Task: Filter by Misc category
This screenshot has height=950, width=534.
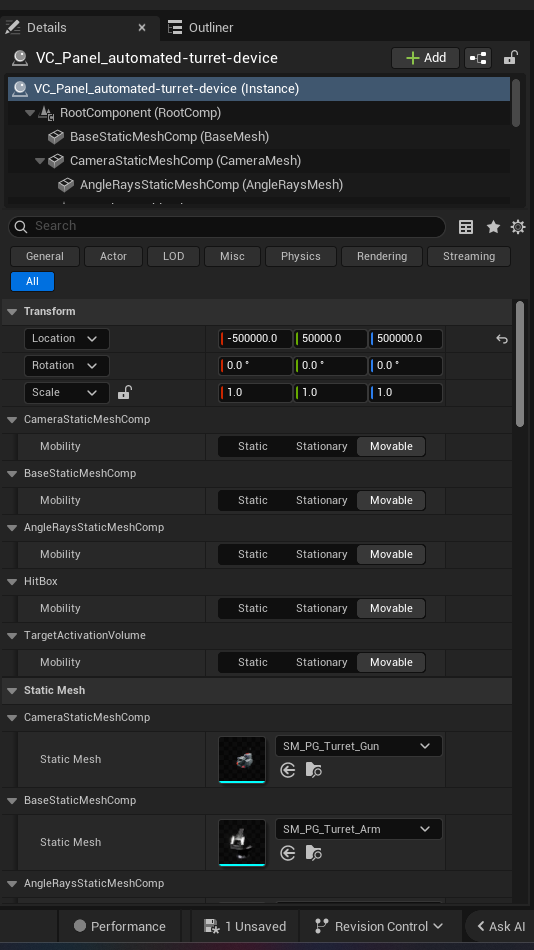Action: (232, 256)
